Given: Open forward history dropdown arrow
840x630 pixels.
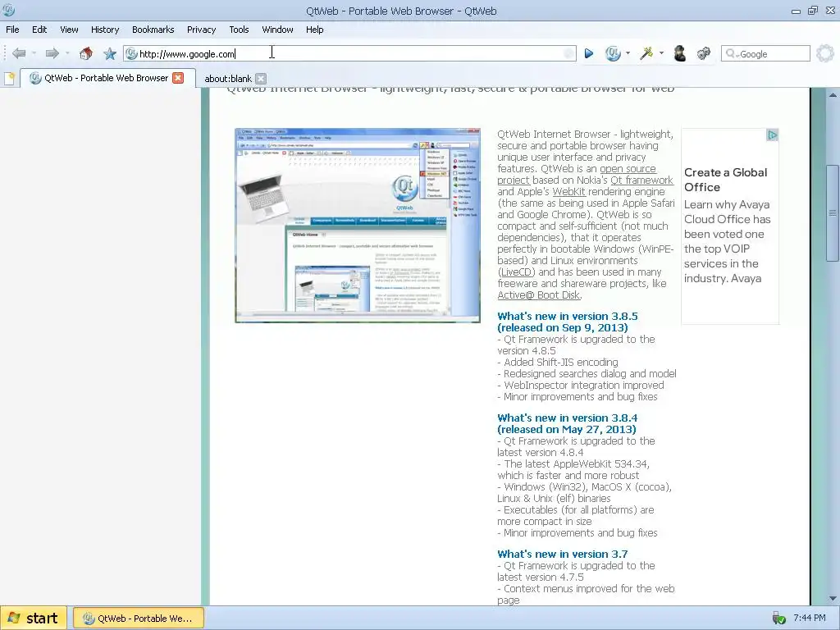Looking at the screenshot, I should tap(67, 53).
